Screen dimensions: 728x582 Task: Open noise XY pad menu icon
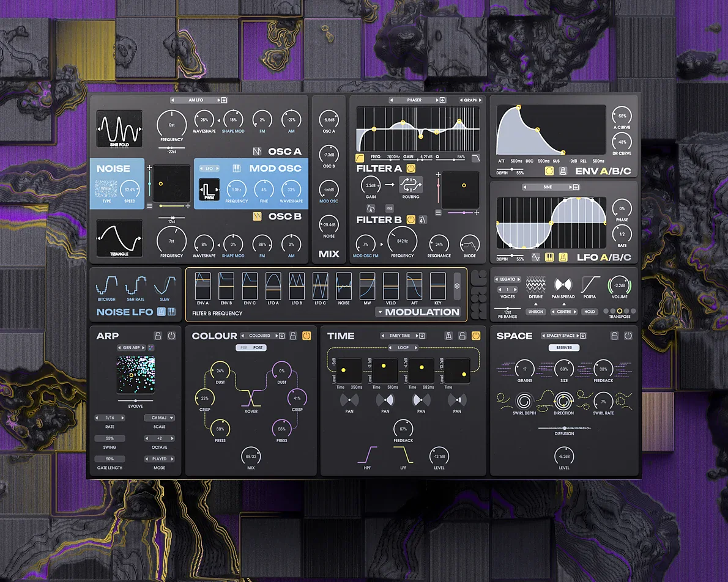(x=149, y=205)
